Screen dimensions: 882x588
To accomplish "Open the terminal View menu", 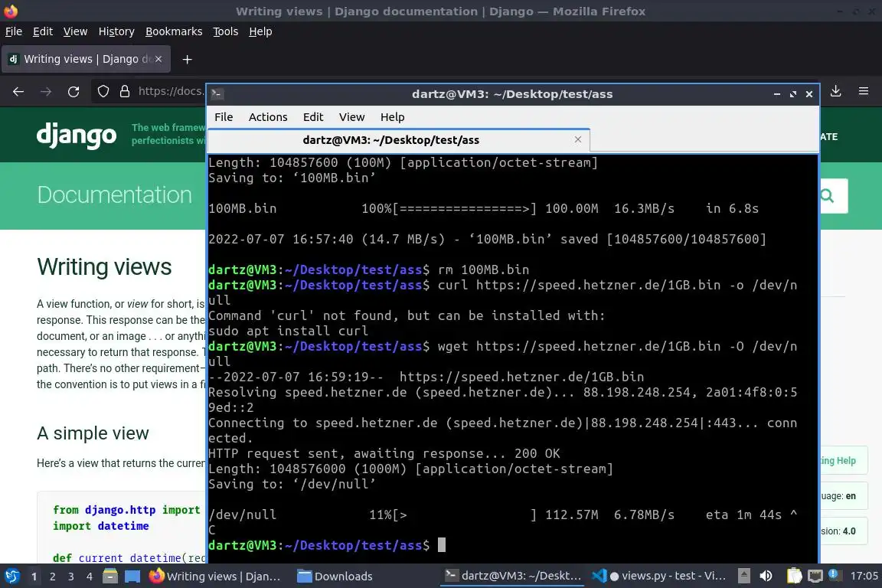I will (351, 117).
